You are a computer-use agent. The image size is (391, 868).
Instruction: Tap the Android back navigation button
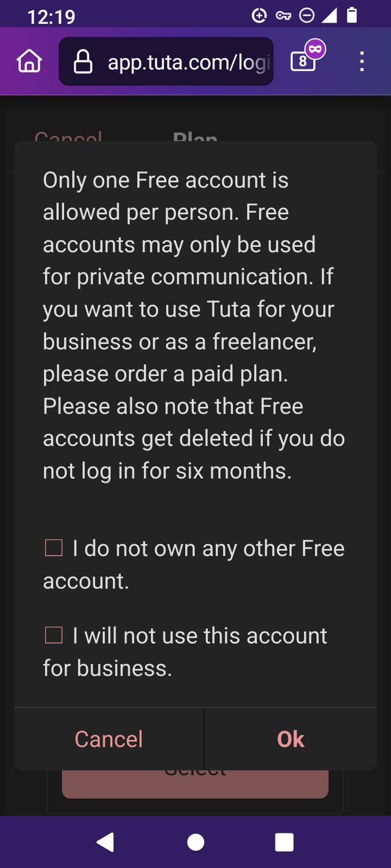(x=105, y=843)
